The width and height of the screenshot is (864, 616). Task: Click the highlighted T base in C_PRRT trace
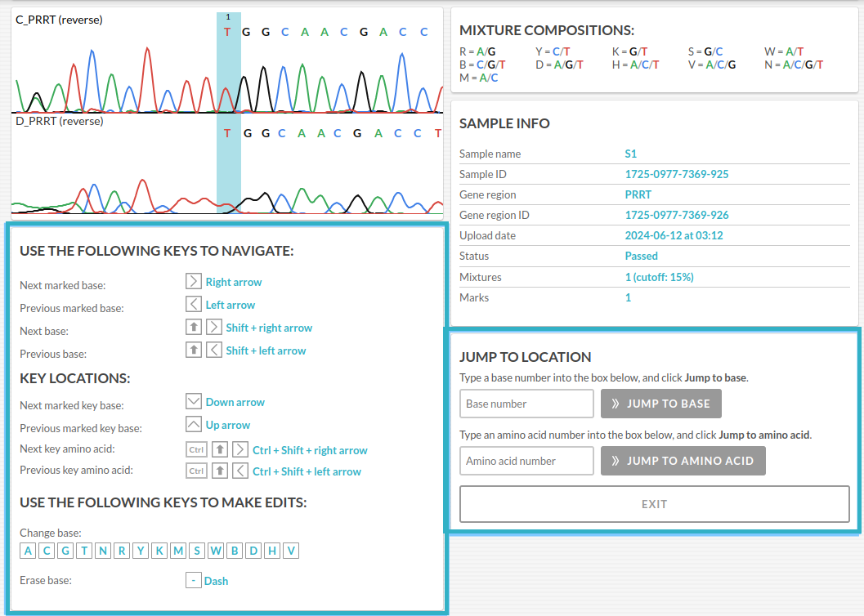coord(227,32)
